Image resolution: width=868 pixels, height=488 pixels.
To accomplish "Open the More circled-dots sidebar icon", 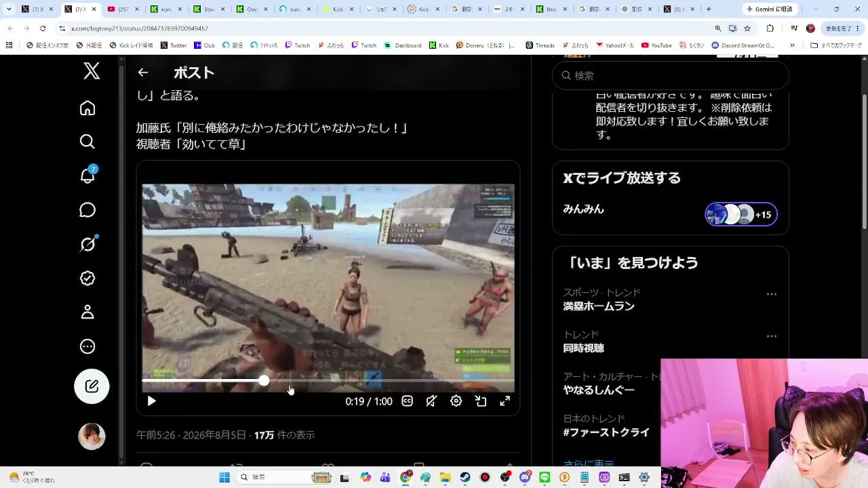I will pos(87,346).
